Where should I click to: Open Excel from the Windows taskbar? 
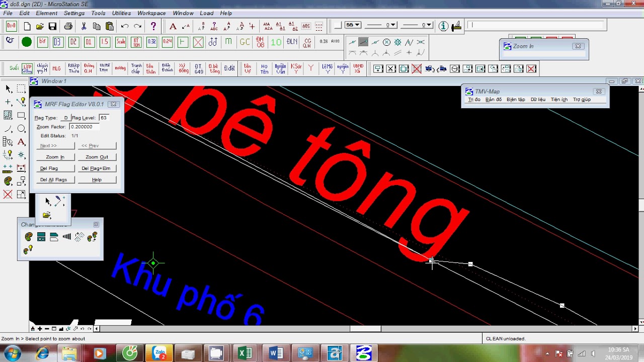(x=245, y=353)
